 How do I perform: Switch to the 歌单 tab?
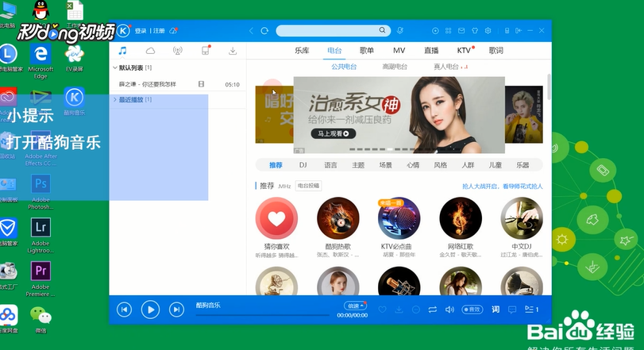(x=367, y=51)
